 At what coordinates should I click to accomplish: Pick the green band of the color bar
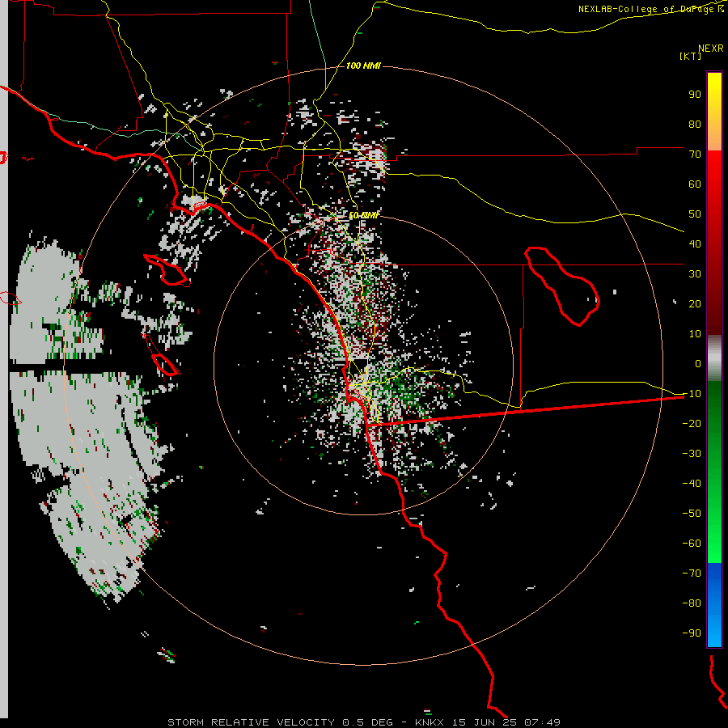click(x=714, y=472)
